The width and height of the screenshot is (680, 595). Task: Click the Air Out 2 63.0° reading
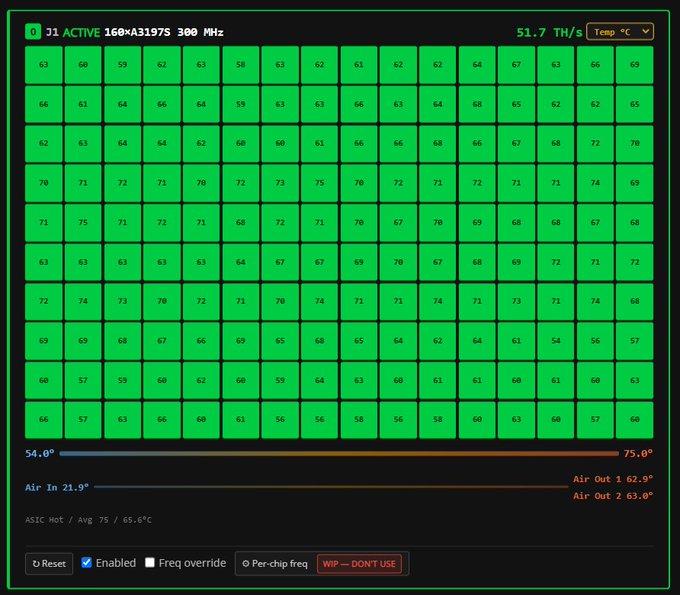[x=613, y=496]
